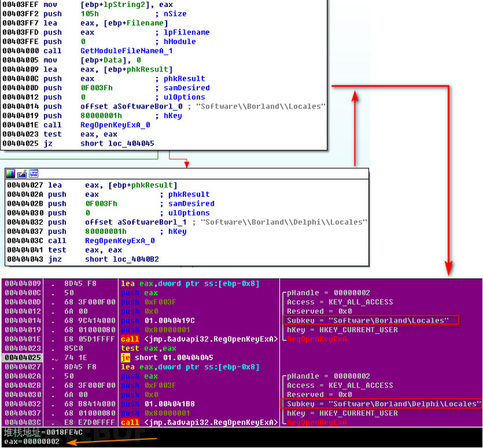Select IDA line 00403FF2 push 105h
This screenshot has height=448, width=483.
click(94, 14)
